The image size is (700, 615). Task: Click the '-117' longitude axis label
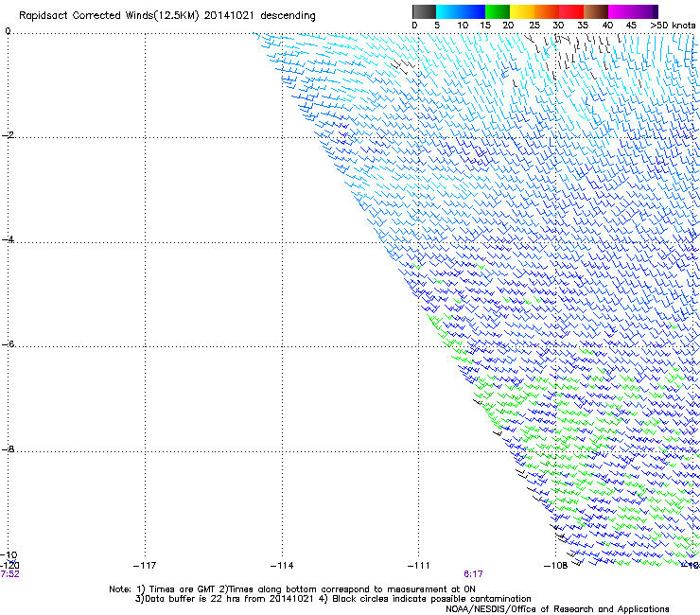click(x=145, y=566)
